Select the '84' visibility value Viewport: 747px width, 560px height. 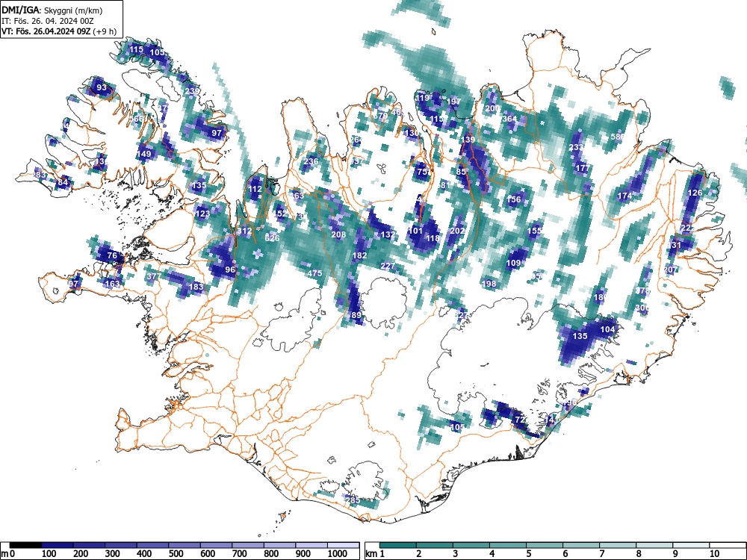point(63,182)
